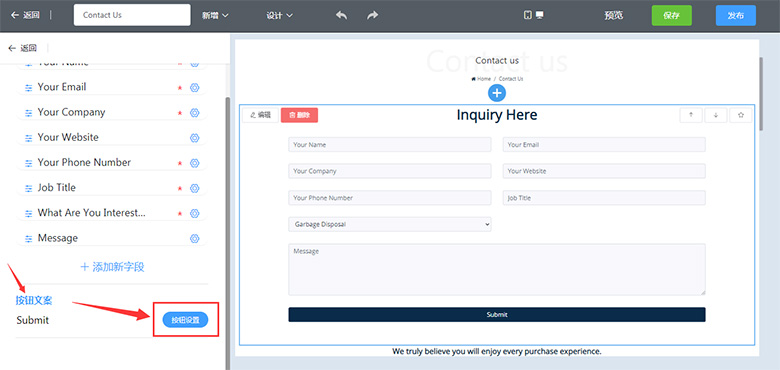Screen dimensions: 780x370
Task: Open the 新增 dropdown menu
Action: (x=215, y=15)
